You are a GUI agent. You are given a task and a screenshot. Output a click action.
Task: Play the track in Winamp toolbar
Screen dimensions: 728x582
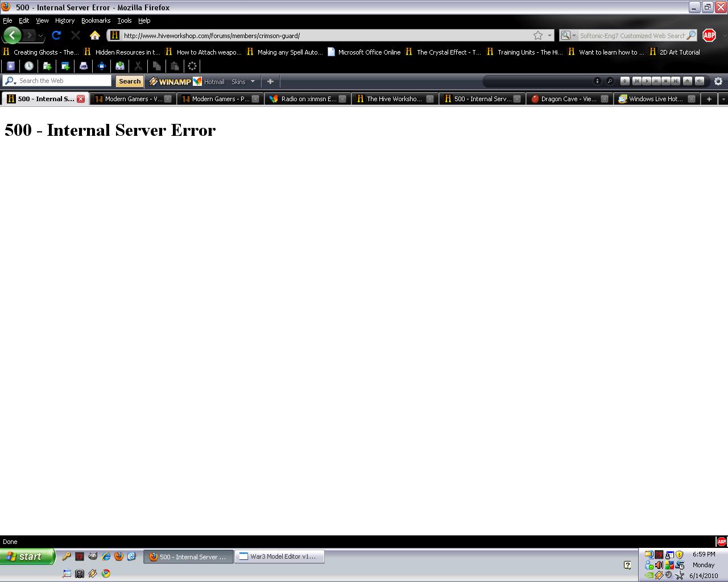coord(646,81)
